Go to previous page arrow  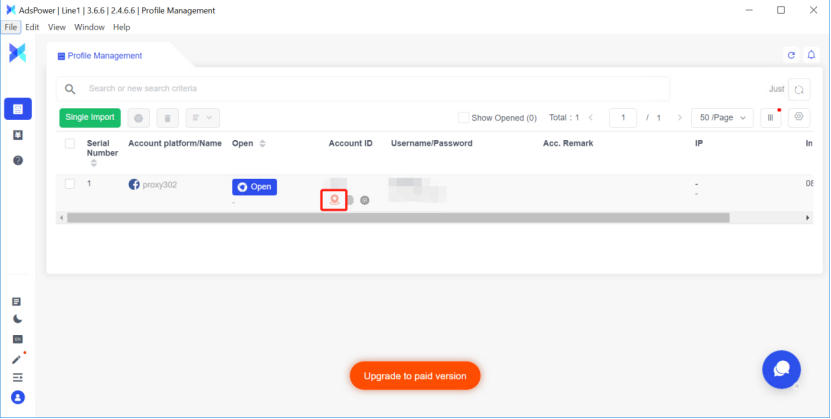(591, 118)
